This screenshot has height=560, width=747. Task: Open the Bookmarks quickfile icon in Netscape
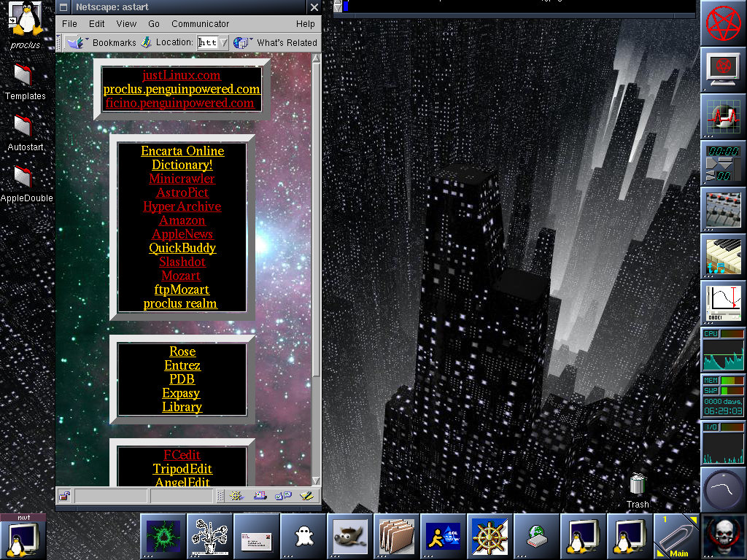coord(76,43)
